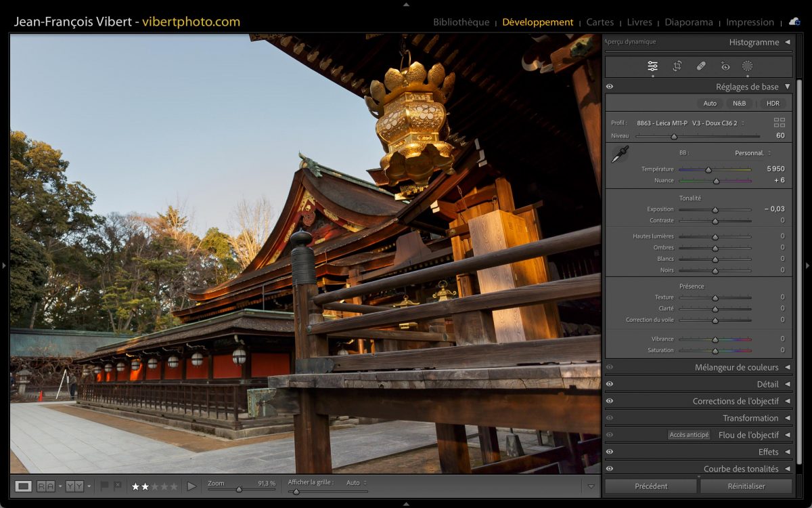Open the profile browser grid icon
The image size is (812, 508).
click(780, 123)
